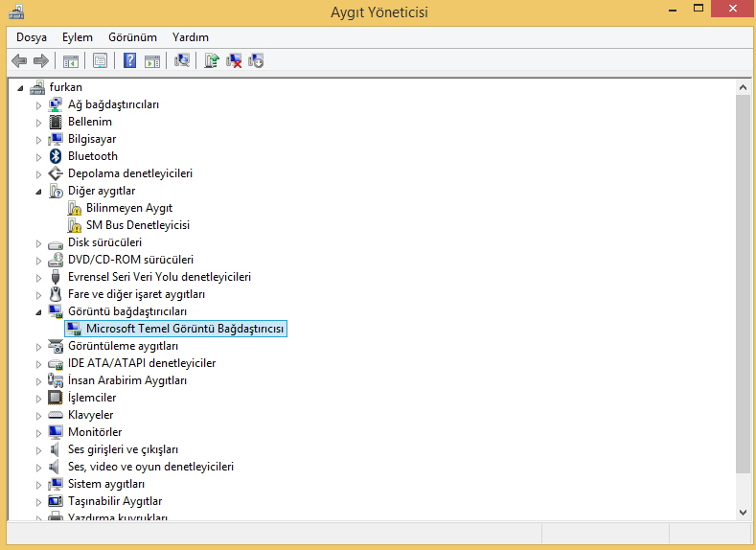Click the mouse icon beside Fare
756x550 pixels.
(x=56, y=294)
